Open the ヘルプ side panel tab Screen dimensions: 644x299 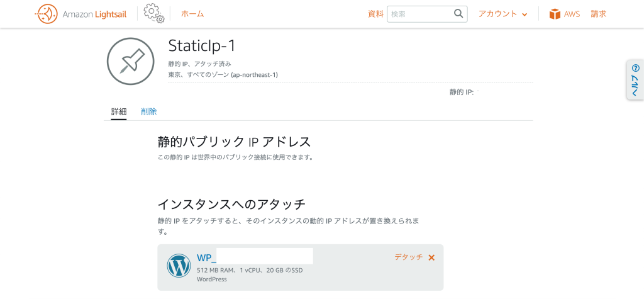[635, 80]
